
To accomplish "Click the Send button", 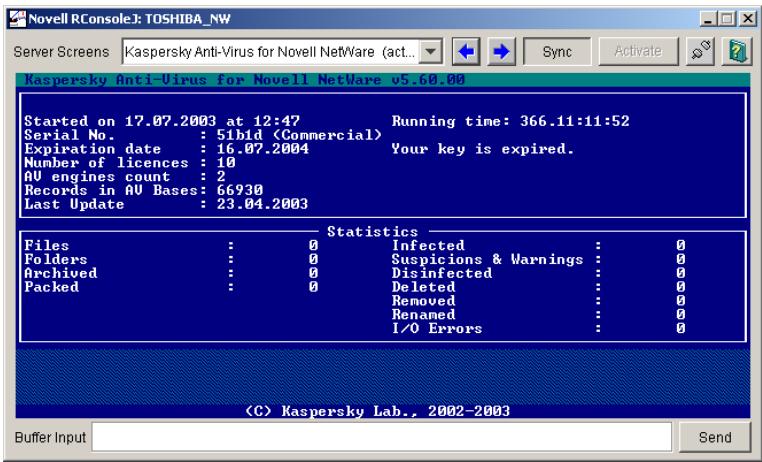I will [x=715, y=437].
